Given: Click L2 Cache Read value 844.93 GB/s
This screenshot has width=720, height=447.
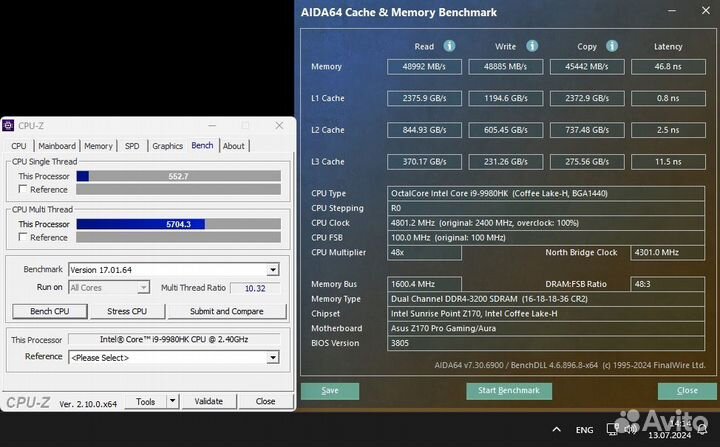Looking at the screenshot, I should point(424,130).
